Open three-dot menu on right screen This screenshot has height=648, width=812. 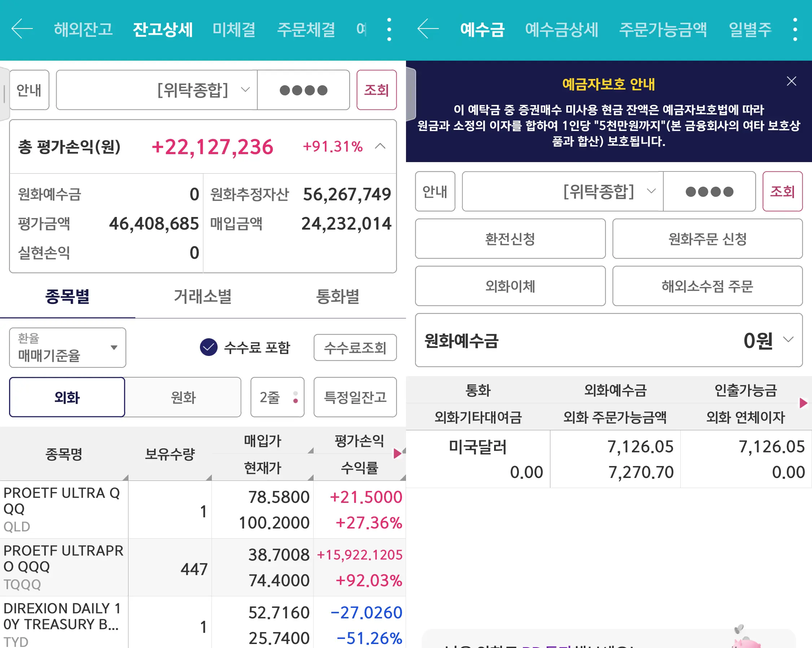point(795,29)
